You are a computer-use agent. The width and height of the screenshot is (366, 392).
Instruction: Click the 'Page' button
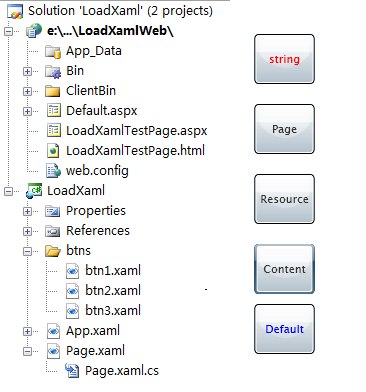(x=284, y=129)
